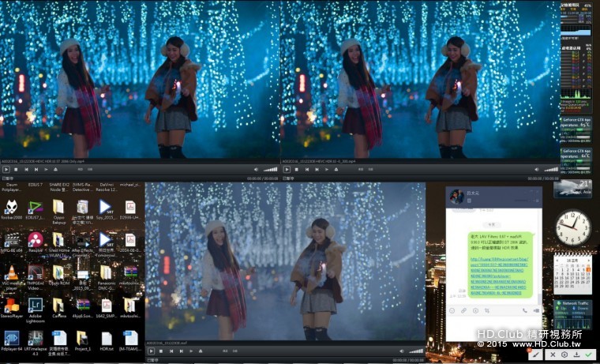Select brush tool in capture toolbar
This screenshot has width=600, height=364.
pyautogui.click(x=535, y=355)
